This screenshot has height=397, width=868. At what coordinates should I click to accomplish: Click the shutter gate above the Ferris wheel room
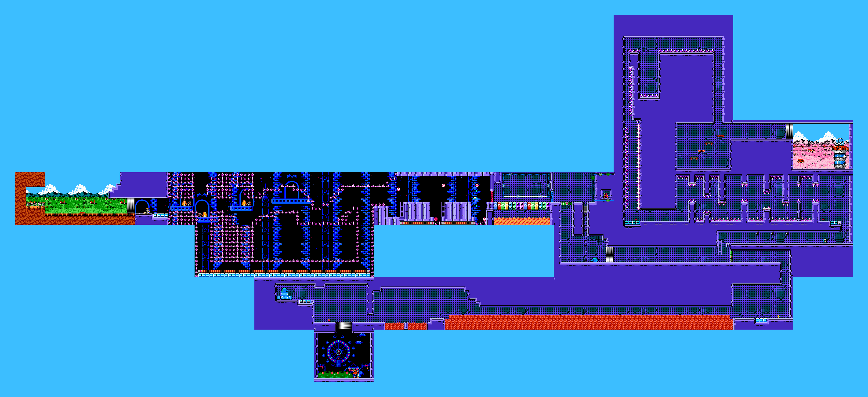pyautogui.click(x=344, y=326)
